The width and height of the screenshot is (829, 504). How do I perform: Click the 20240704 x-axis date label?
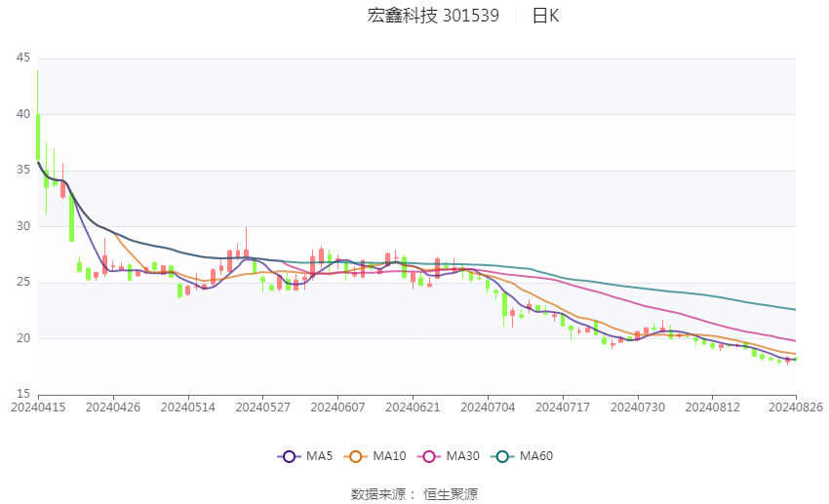point(488,407)
